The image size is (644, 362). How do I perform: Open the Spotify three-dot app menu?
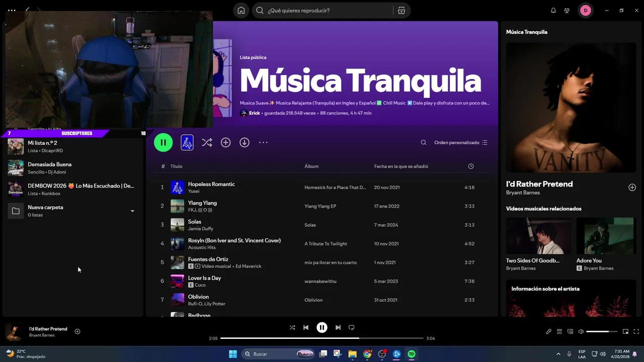click(x=12, y=10)
